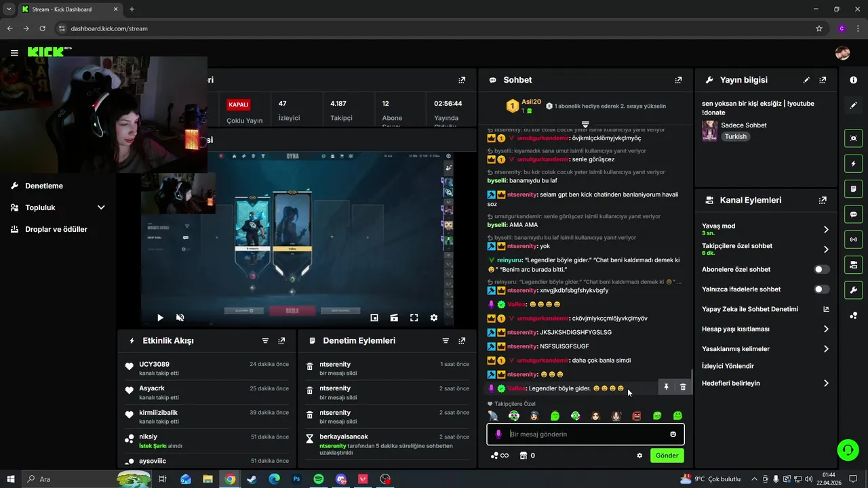Pop out the Denetim Eylemleri panel
Image resolution: width=868 pixels, height=488 pixels.
pos(462,341)
